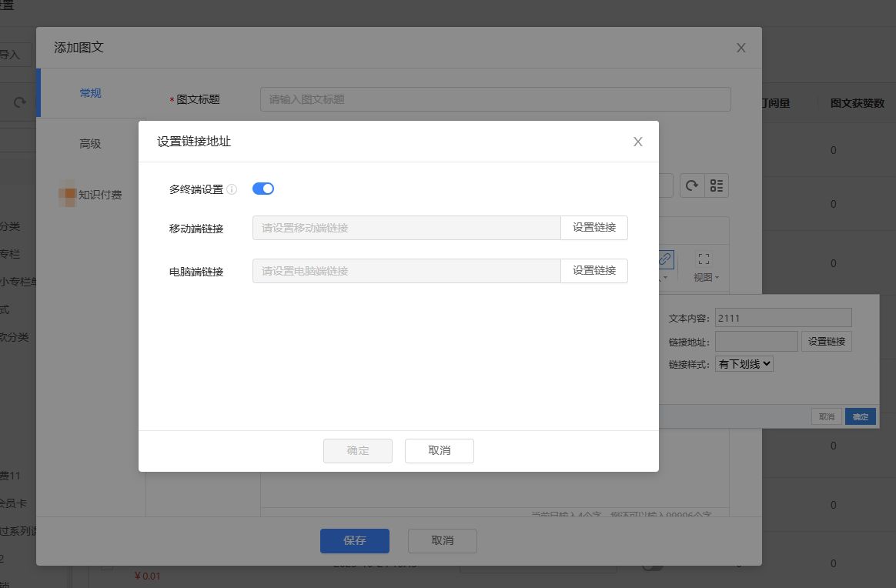
Task: Click the 电脑端链接 input field
Action: pos(406,271)
